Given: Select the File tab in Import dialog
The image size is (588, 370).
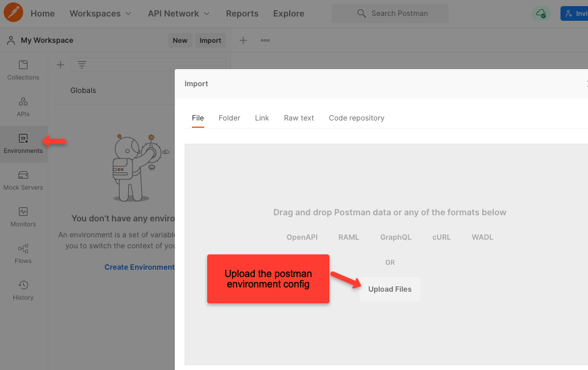Looking at the screenshot, I should point(198,118).
